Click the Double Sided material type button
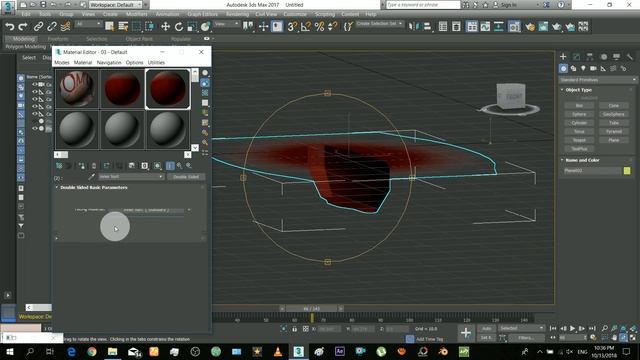This screenshot has height=360, width=640. click(186, 177)
